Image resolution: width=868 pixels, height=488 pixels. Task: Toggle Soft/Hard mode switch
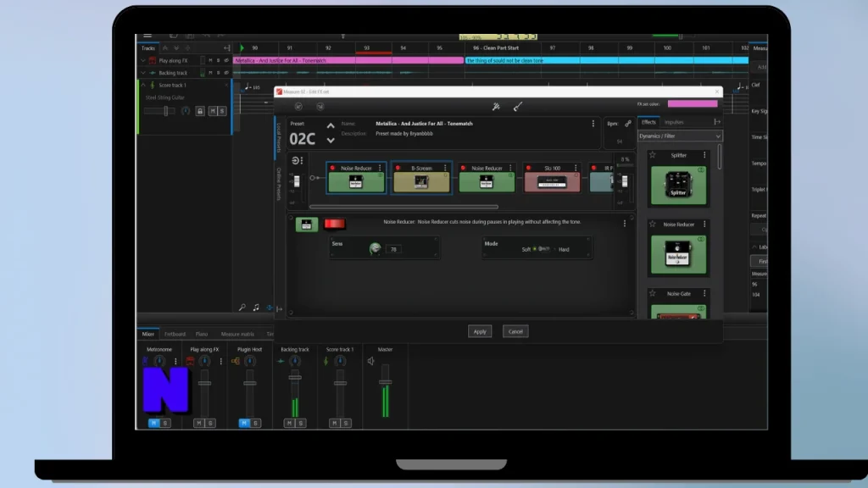coord(543,249)
